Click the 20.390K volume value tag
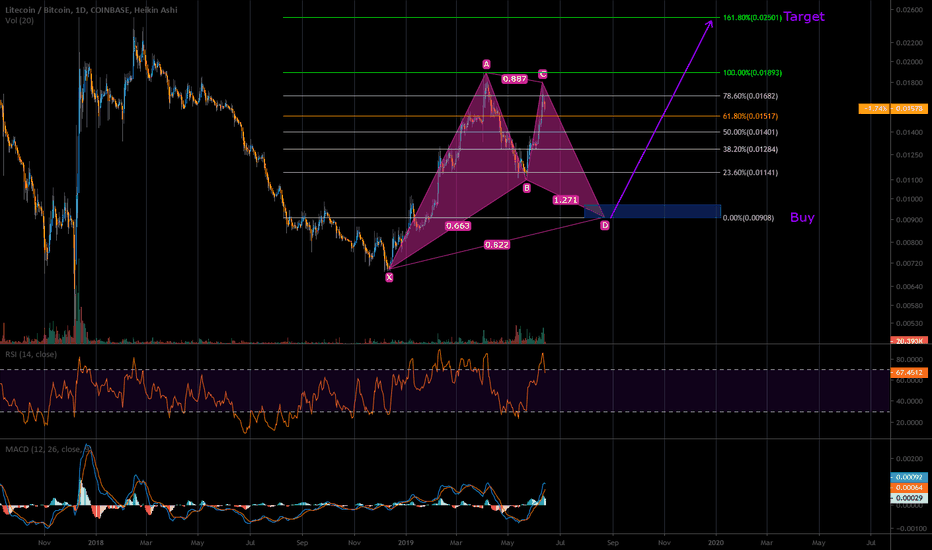932x550 pixels. (x=909, y=341)
